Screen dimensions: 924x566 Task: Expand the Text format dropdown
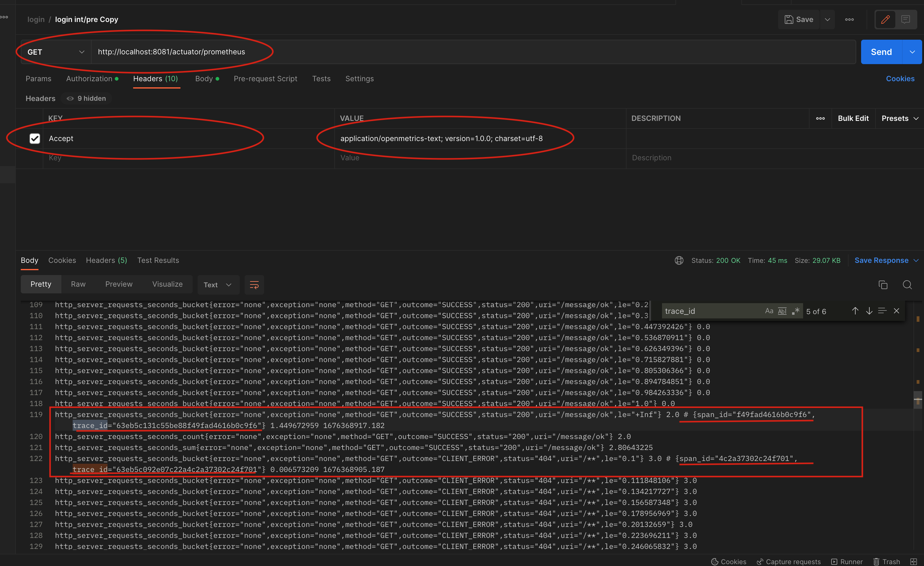(217, 285)
